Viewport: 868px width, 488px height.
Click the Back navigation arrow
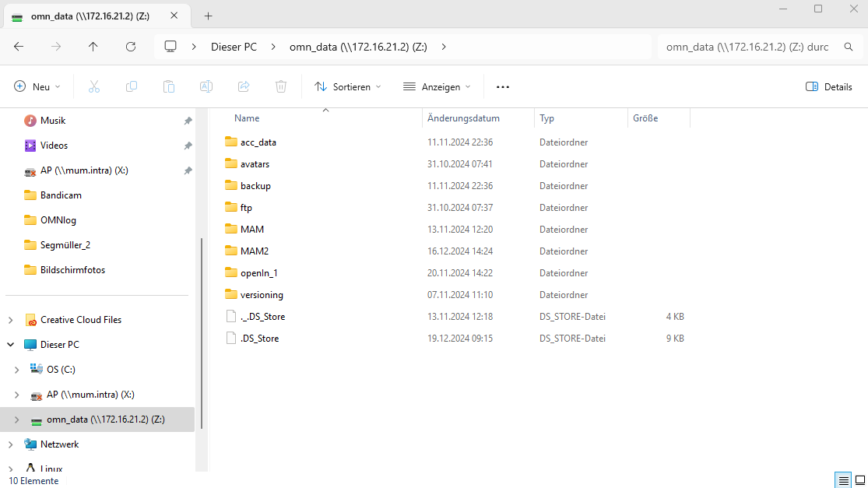point(19,47)
